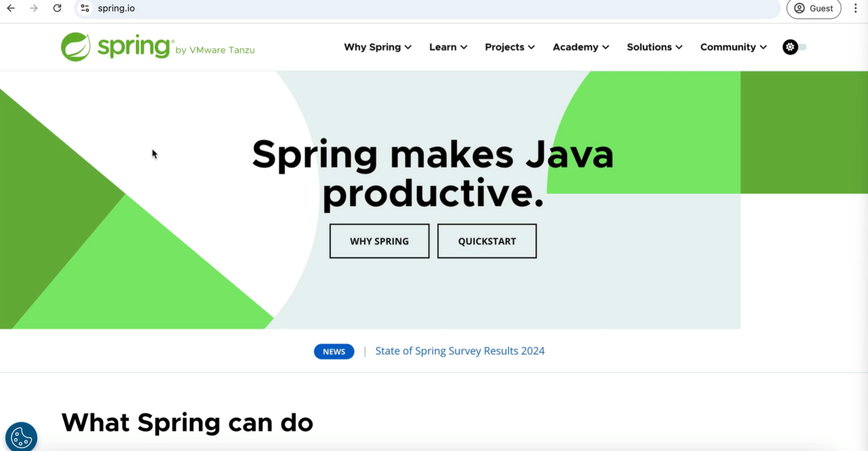Open the Academy menu
Image resolution: width=868 pixels, height=451 pixels.
(x=580, y=47)
